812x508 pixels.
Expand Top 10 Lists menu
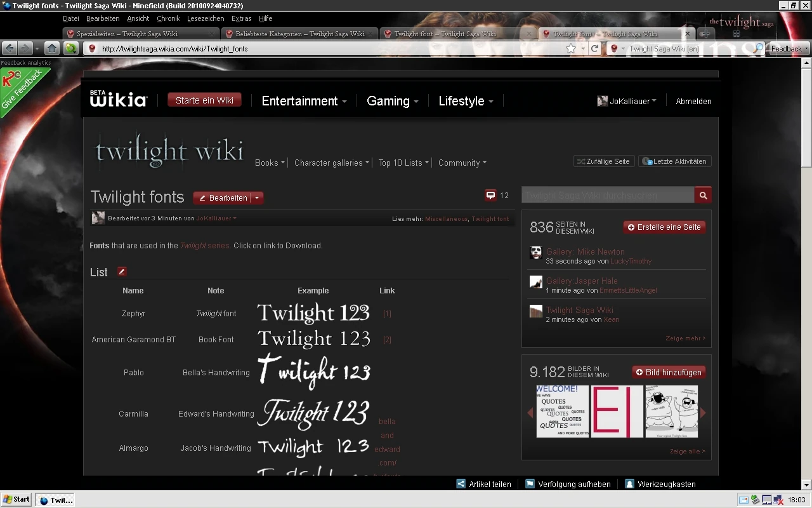coord(403,163)
